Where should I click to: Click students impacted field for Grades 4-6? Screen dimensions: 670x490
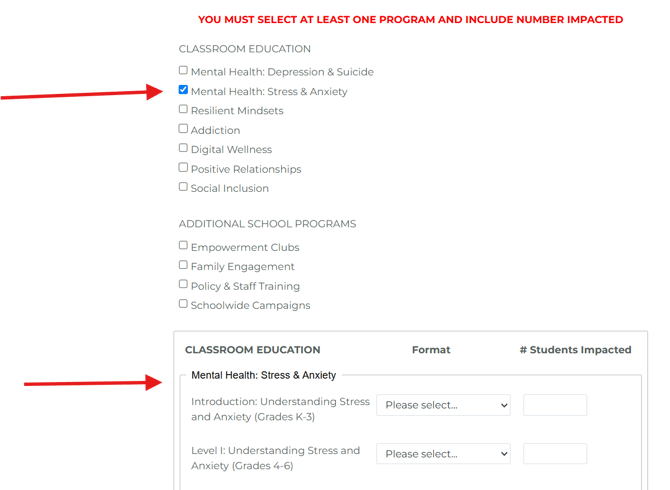[555, 454]
